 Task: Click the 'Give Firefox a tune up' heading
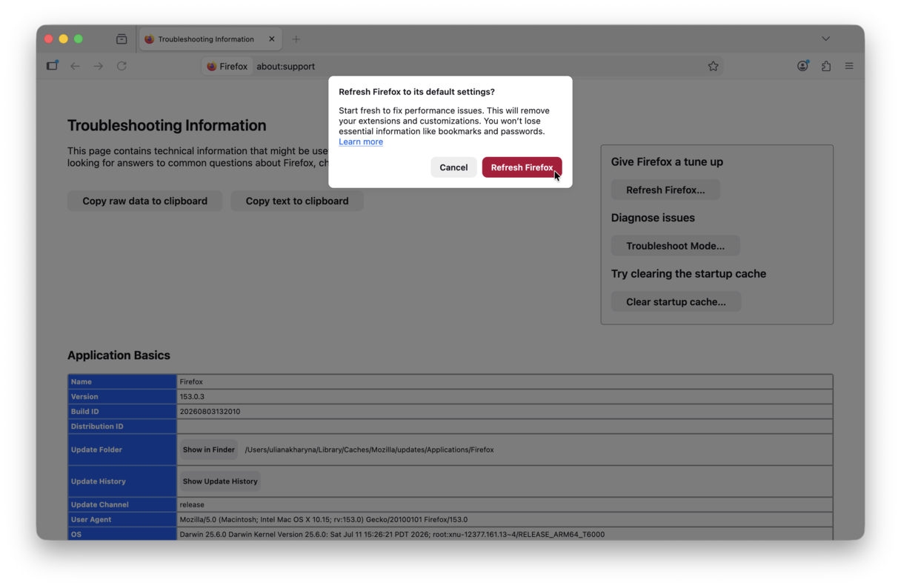[x=667, y=161]
